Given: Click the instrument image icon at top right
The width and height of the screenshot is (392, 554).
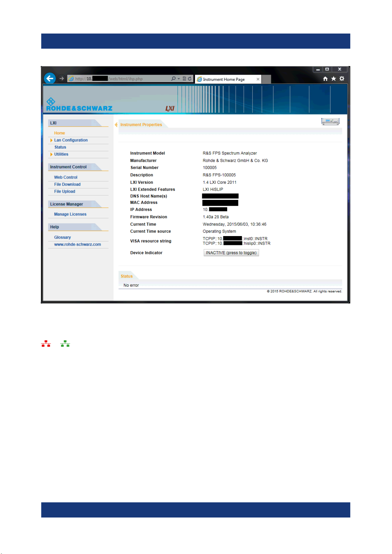Looking at the screenshot, I should coord(330,121).
